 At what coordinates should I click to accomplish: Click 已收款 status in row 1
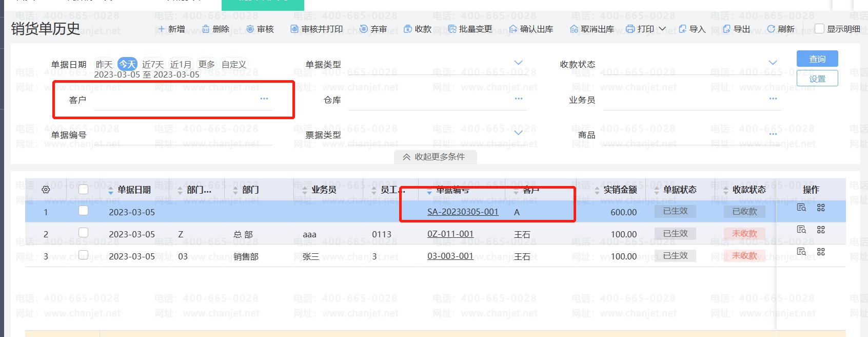point(744,211)
